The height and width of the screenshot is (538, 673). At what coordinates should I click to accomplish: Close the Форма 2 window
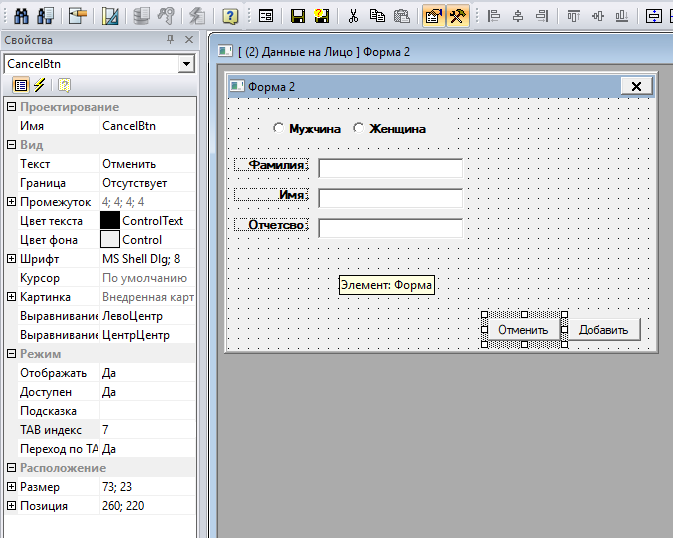pos(636,87)
